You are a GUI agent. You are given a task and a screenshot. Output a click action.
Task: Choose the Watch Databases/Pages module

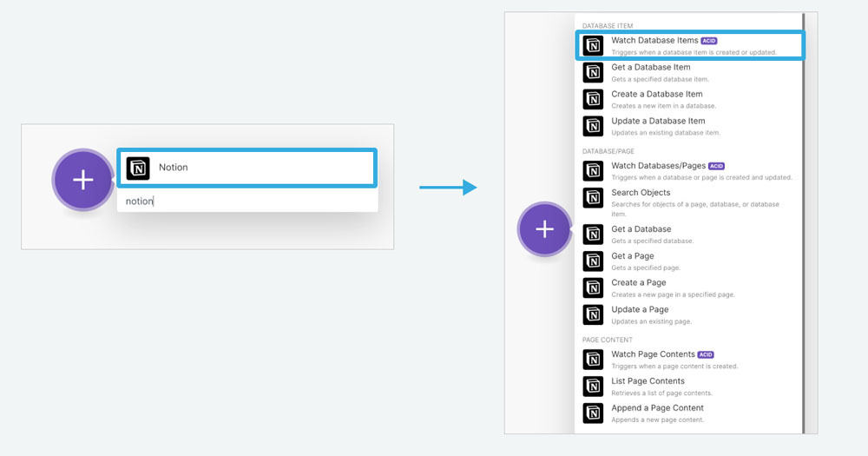(690, 170)
